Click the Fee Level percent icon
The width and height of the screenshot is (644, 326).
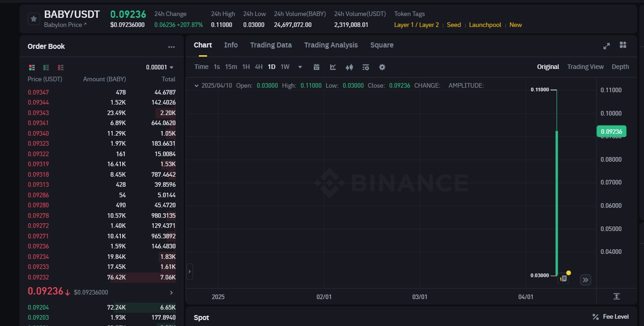point(595,316)
